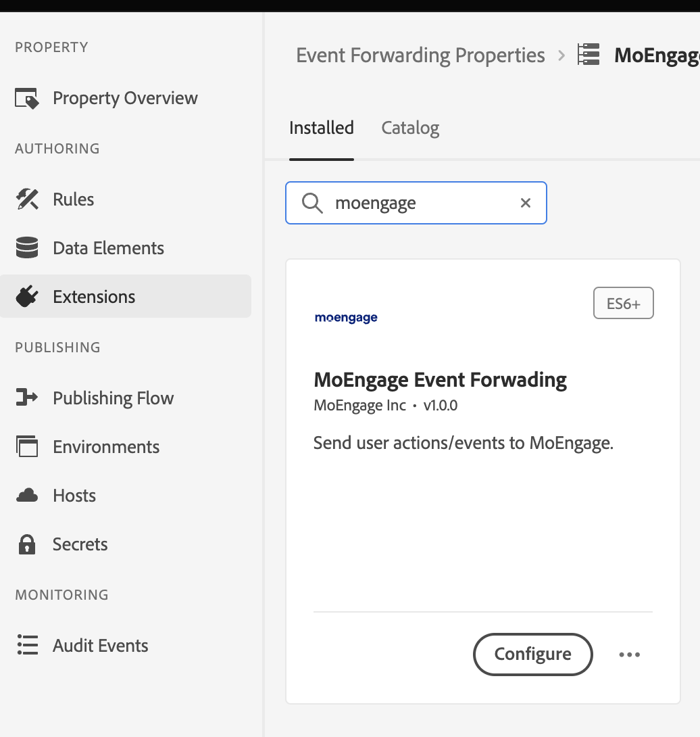
Task: Select the Audit Events list icon
Action: 27,645
